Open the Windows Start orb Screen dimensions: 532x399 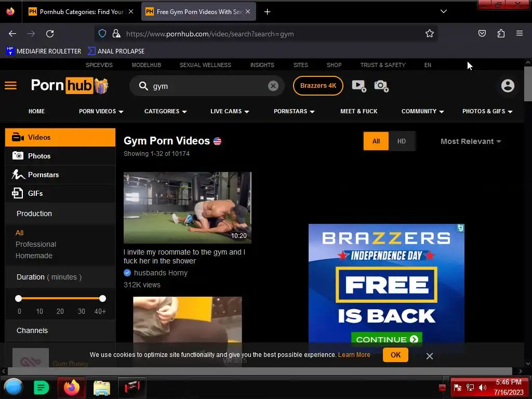click(x=14, y=387)
